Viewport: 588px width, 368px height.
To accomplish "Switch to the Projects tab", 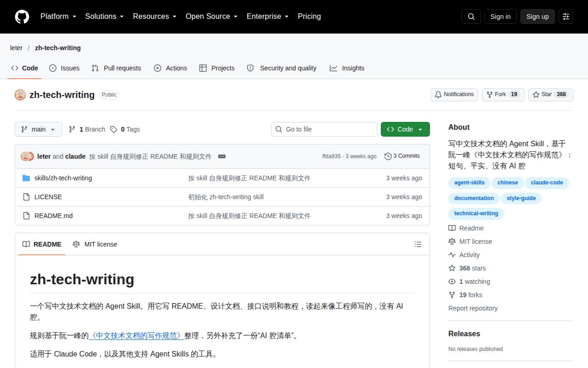I will click(217, 68).
